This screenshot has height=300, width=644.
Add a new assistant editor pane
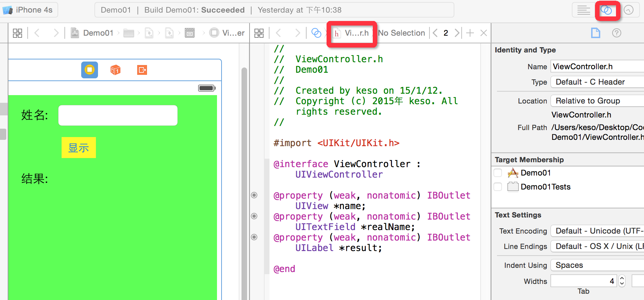pyautogui.click(x=470, y=33)
